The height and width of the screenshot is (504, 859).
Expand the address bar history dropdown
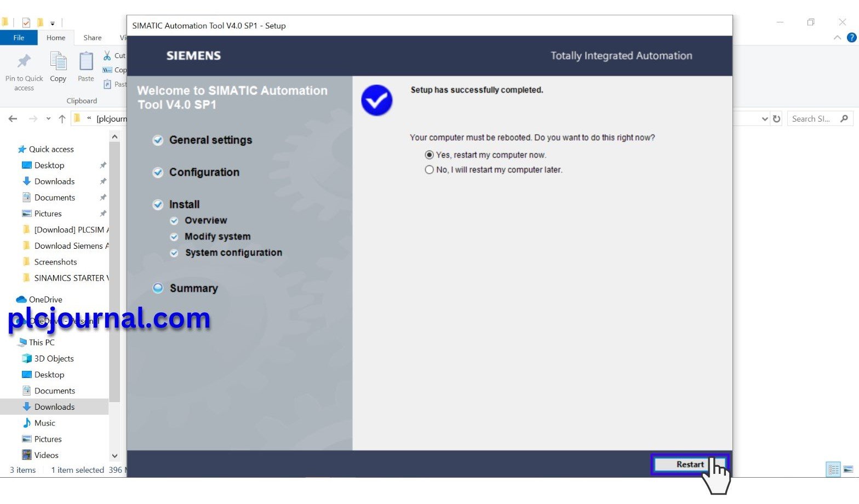[765, 119]
